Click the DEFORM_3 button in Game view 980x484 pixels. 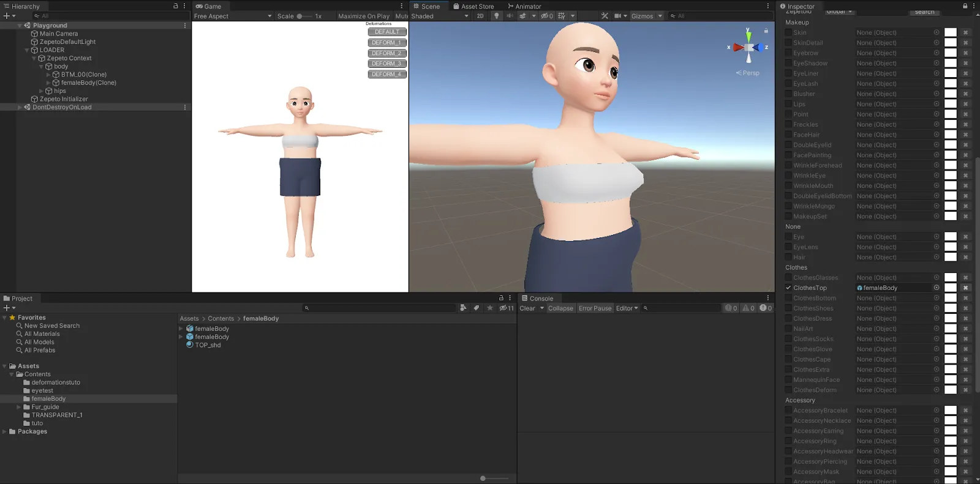(x=387, y=64)
